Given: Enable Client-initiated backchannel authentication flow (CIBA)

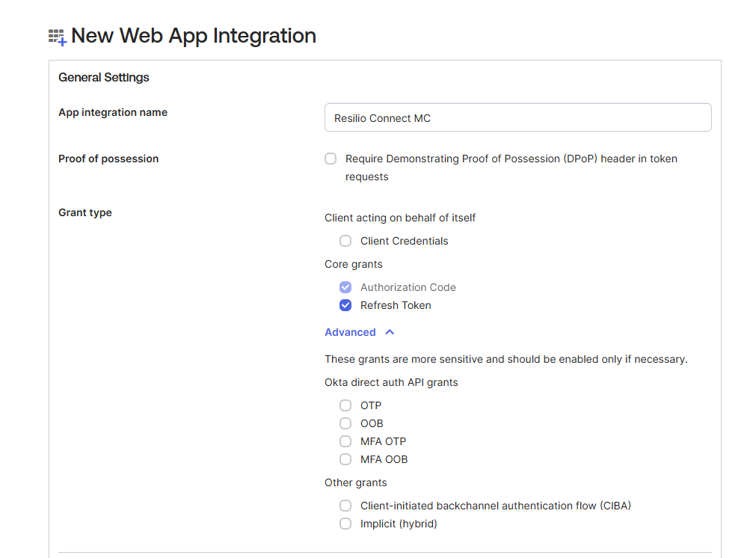Looking at the screenshot, I should pos(345,506).
